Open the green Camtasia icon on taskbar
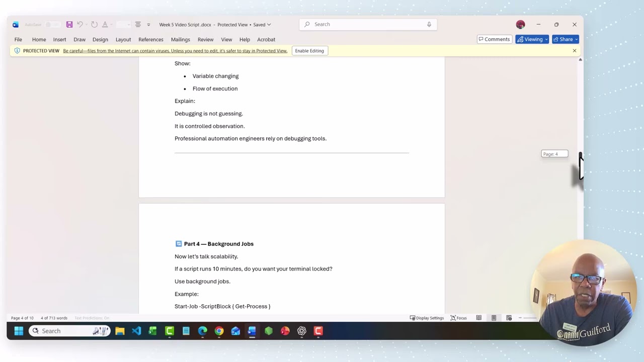The height and width of the screenshot is (362, 644). (x=170, y=331)
